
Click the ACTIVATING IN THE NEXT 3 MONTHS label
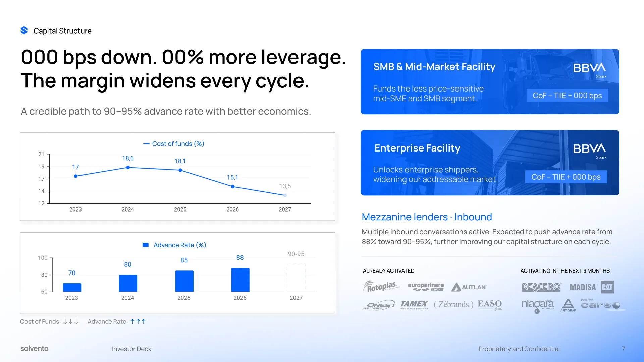coord(565,271)
